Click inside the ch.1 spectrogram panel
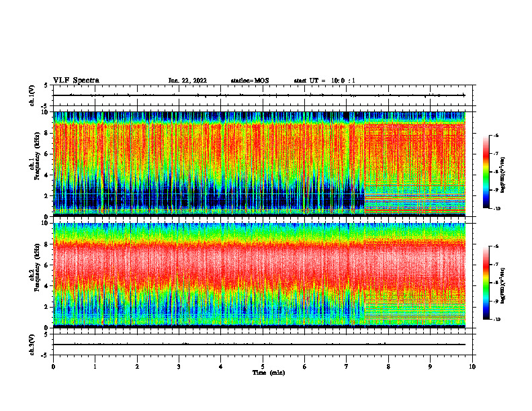Screen dimensions: 532x411 [259, 164]
